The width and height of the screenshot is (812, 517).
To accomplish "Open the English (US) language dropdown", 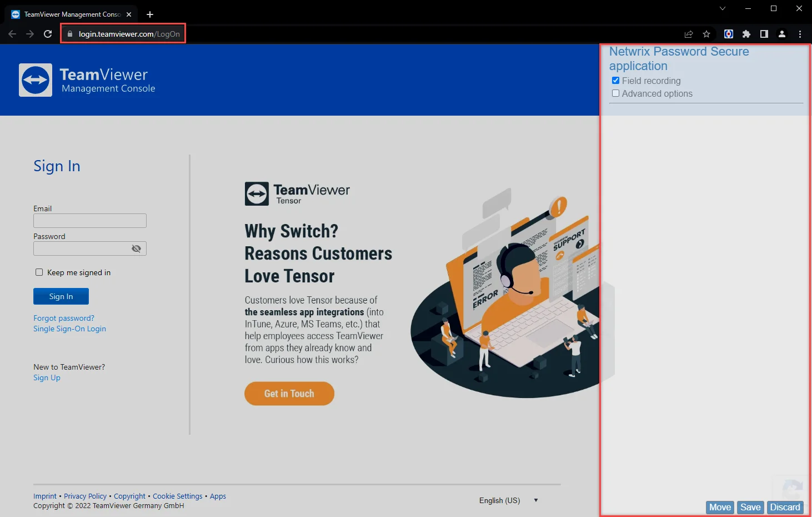I will click(509, 500).
